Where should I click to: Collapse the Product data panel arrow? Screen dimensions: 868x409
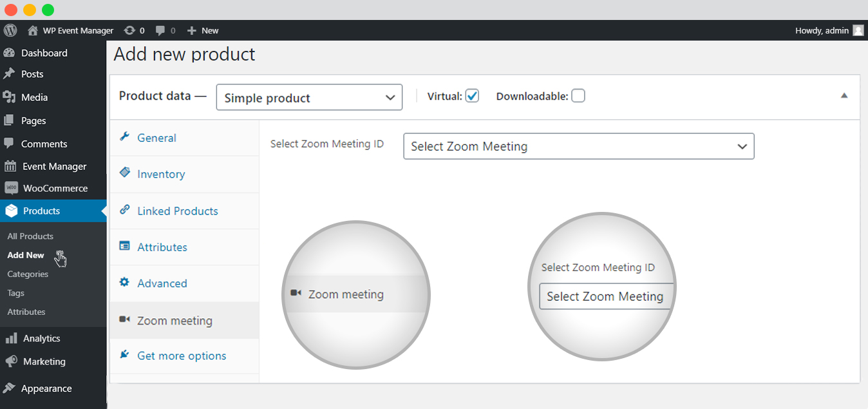[844, 95]
